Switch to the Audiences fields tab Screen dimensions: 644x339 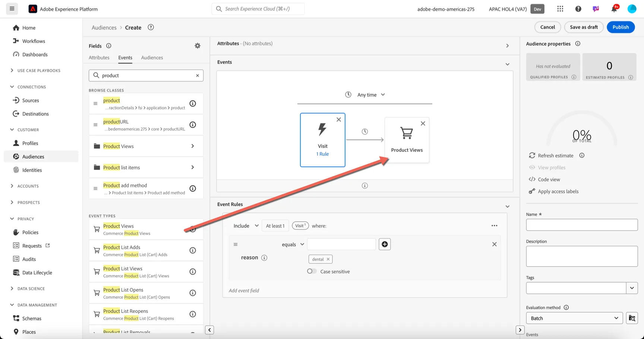[152, 57]
